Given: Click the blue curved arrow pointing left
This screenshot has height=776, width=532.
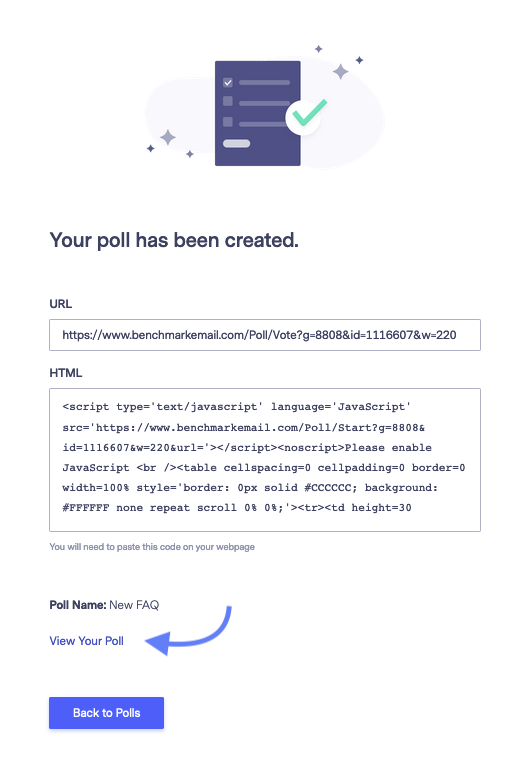Looking at the screenshot, I should click(x=189, y=630).
